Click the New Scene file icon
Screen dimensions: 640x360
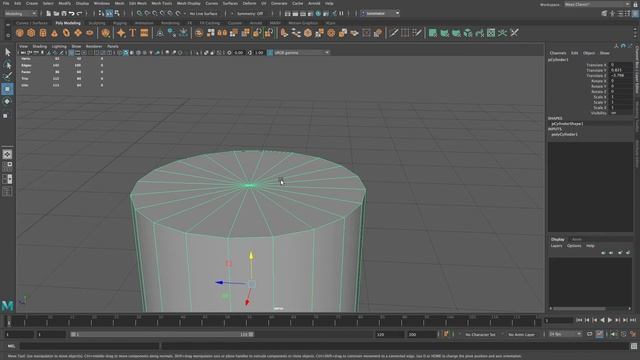tap(49, 13)
